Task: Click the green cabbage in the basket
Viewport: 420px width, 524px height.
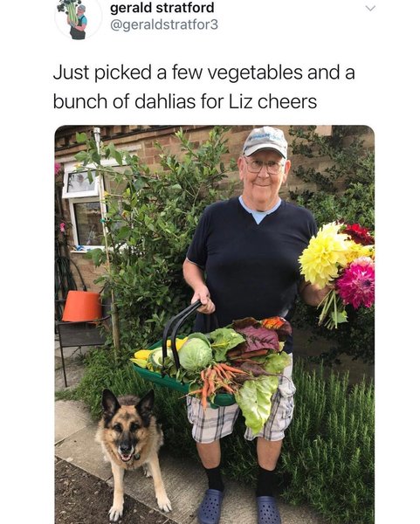Action: (195, 355)
